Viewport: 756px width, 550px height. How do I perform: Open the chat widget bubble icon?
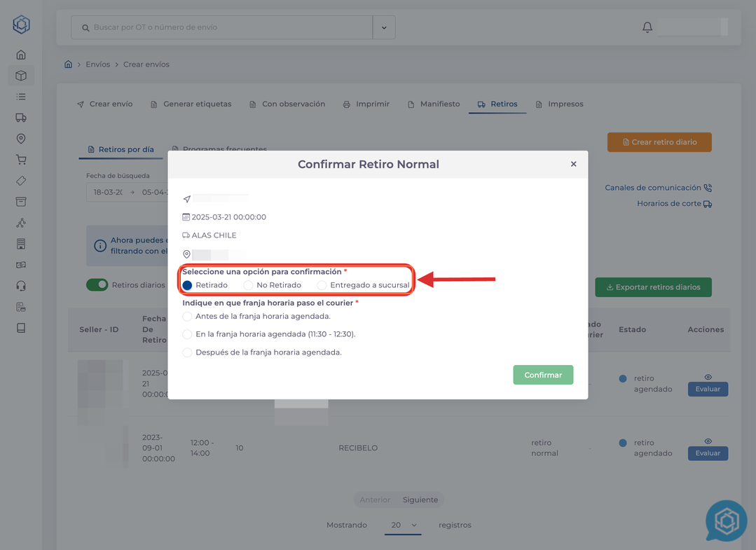click(726, 521)
